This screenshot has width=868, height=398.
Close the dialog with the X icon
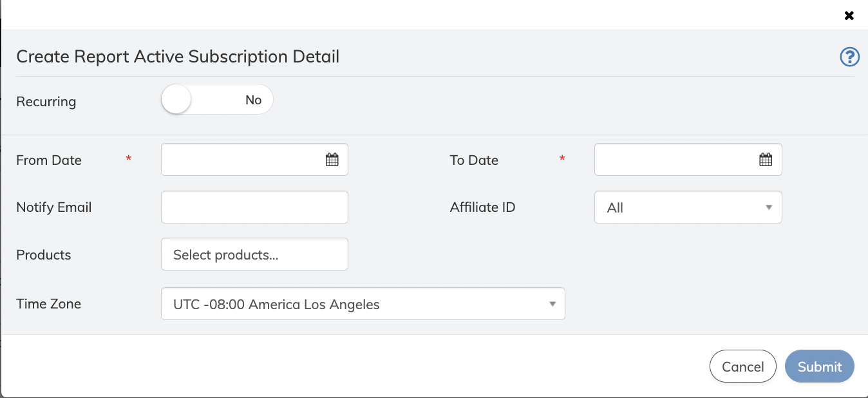(849, 15)
